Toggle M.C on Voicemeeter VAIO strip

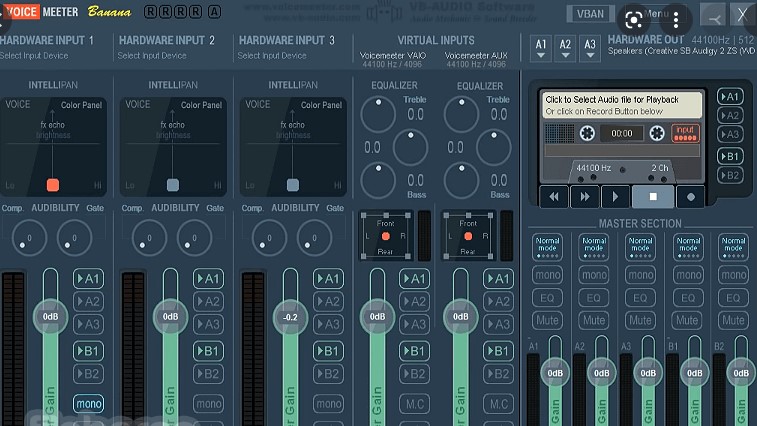tap(414, 404)
